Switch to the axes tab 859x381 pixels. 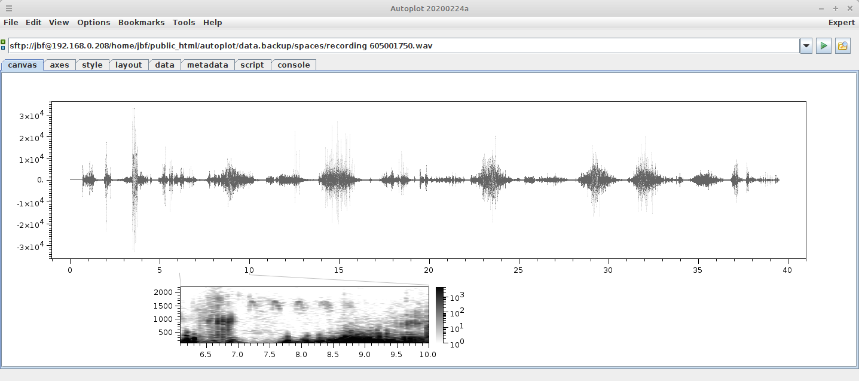coord(59,65)
